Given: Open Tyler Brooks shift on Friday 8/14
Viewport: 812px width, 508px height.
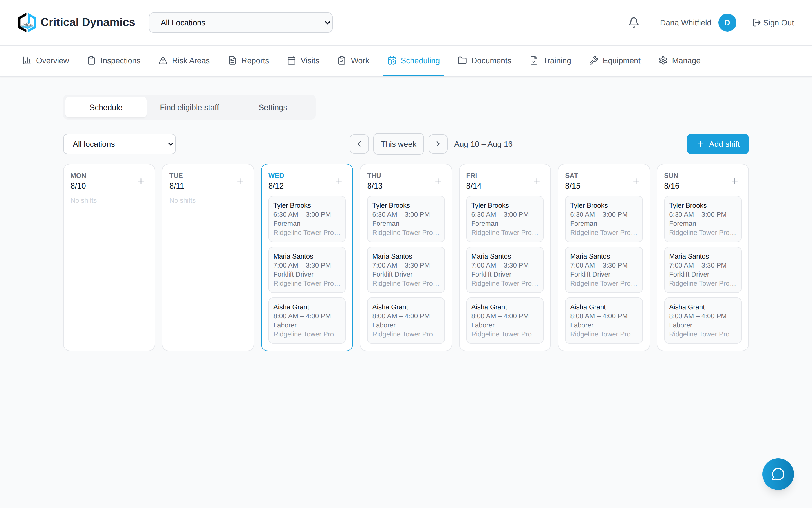Looking at the screenshot, I should (505, 219).
